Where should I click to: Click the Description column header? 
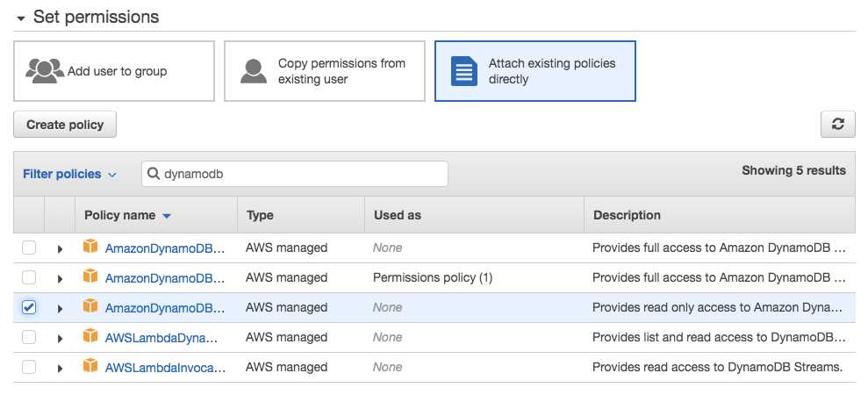coord(627,215)
